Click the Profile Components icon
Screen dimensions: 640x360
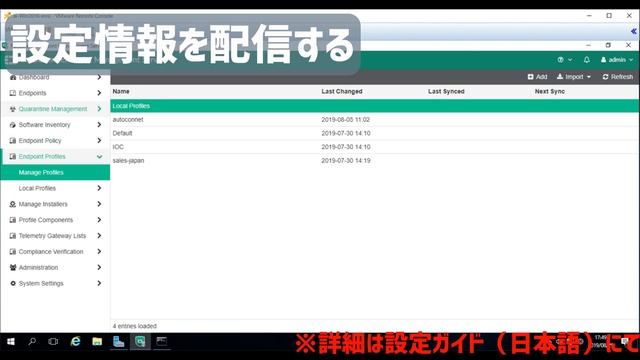coord(13,220)
